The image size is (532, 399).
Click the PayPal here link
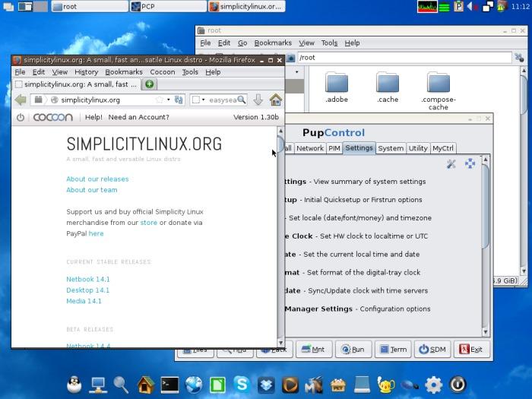click(x=96, y=233)
